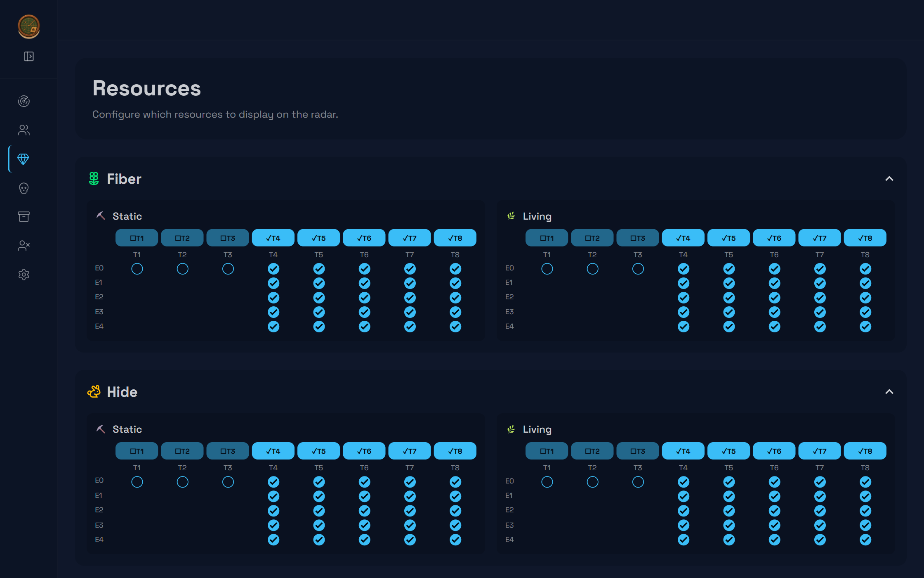
Task: Open the players page icon
Action: (x=24, y=130)
